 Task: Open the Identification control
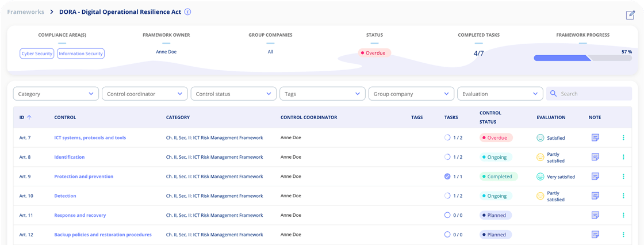coord(70,157)
